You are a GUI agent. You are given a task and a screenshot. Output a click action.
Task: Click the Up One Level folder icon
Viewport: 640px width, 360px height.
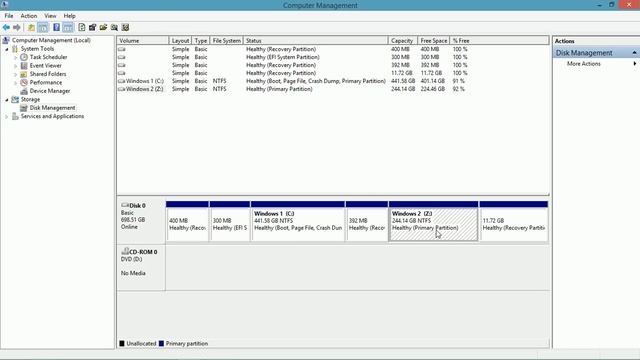pyautogui.click(x=31, y=27)
